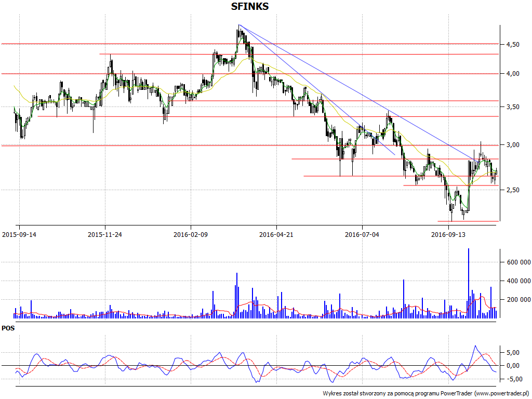
Task: Click the 600 000 volume axis label
Action: [x=519, y=262]
